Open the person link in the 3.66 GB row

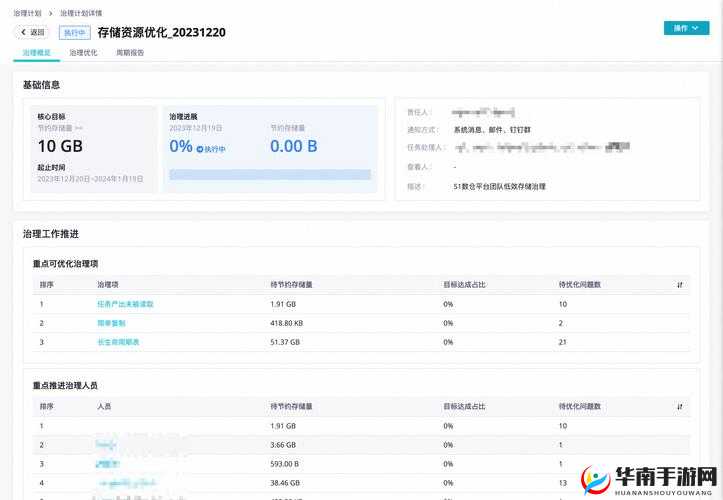pyautogui.click(x=106, y=445)
